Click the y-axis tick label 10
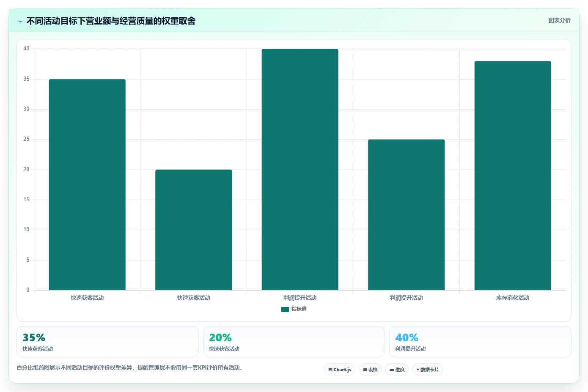The height and width of the screenshot is (392, 588). point(26,230)
